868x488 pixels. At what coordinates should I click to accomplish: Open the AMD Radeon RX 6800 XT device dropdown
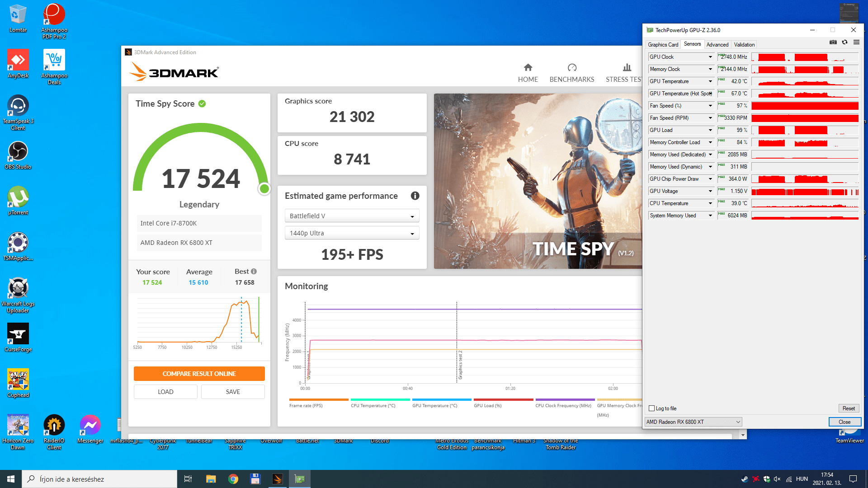tap(693, 422)
